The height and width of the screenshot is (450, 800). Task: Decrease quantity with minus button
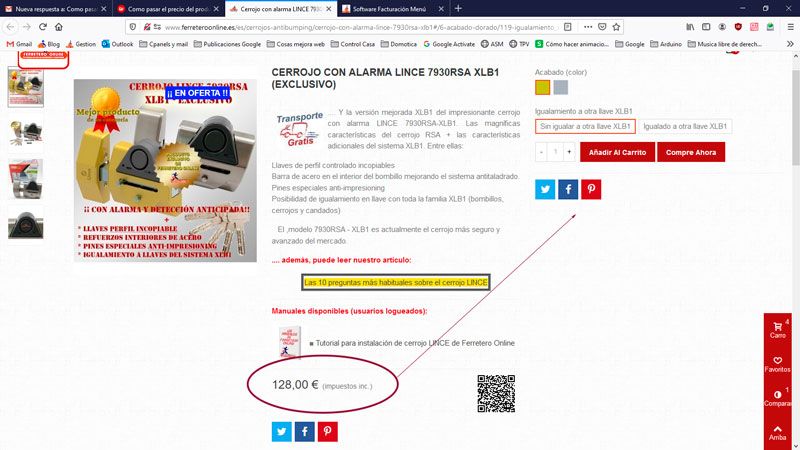click(541, 152)
